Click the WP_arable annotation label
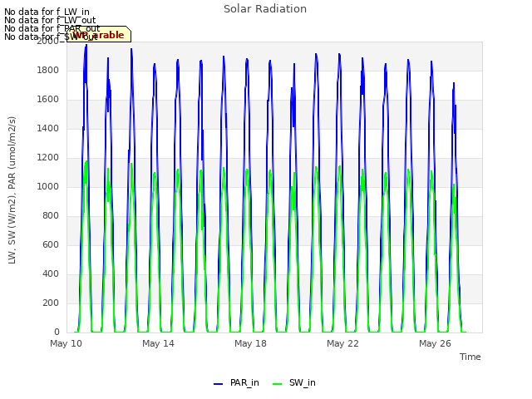 tap(99, 35)
